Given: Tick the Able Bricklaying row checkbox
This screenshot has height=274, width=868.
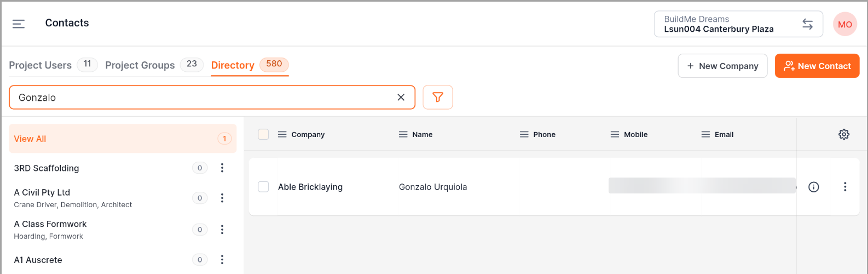Looking at the screenshot, I should tap(263, 187).
